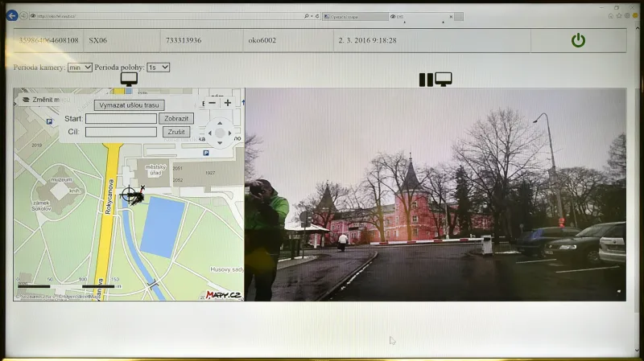The height and width of the screenshot is (361, 644).
Task: Zoom out the map with the minus button
Action: [x=212, y=103]
